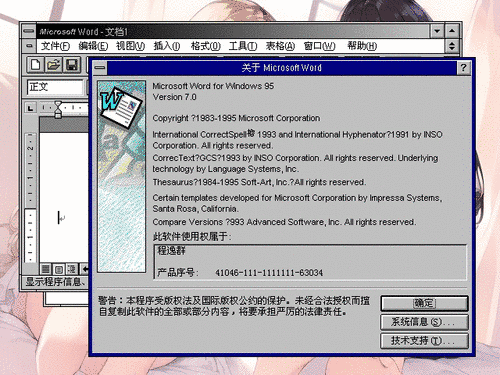Open the document control menu box
The width and height of the screenshot is (500, 375).
point(29,46)
